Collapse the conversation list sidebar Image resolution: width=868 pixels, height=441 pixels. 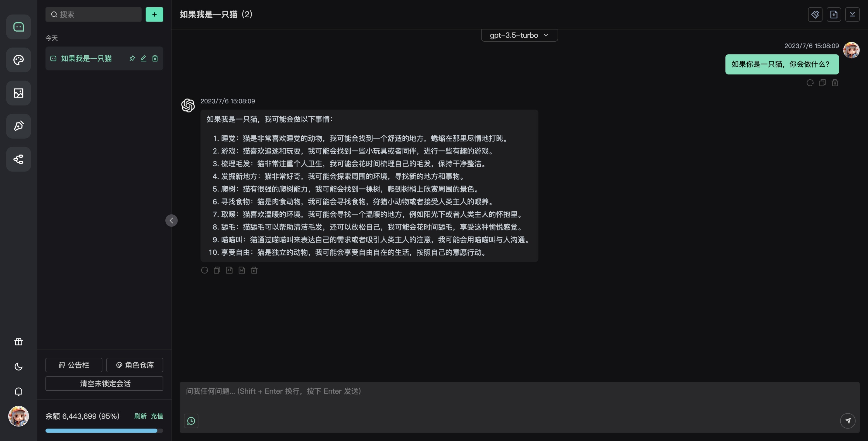coord(171,220)
